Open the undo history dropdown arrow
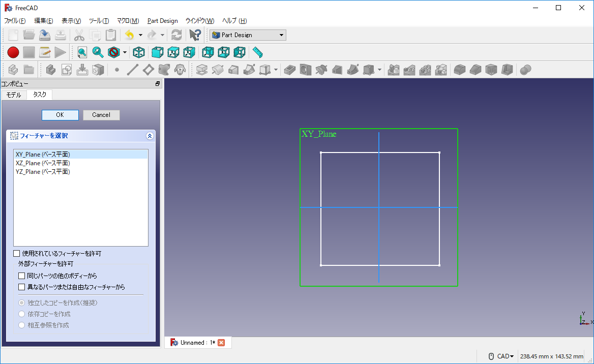Viewport: 594px width, 364px height. (x=140, y=35)
